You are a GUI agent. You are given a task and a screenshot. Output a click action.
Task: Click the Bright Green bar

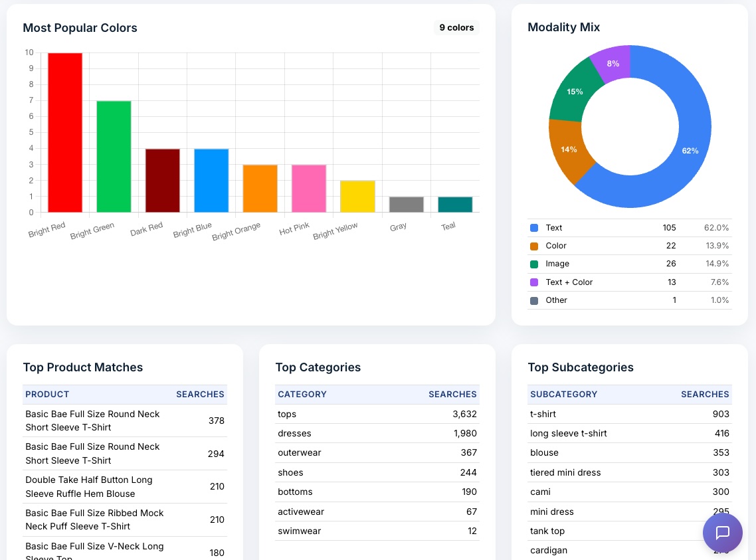114,157
